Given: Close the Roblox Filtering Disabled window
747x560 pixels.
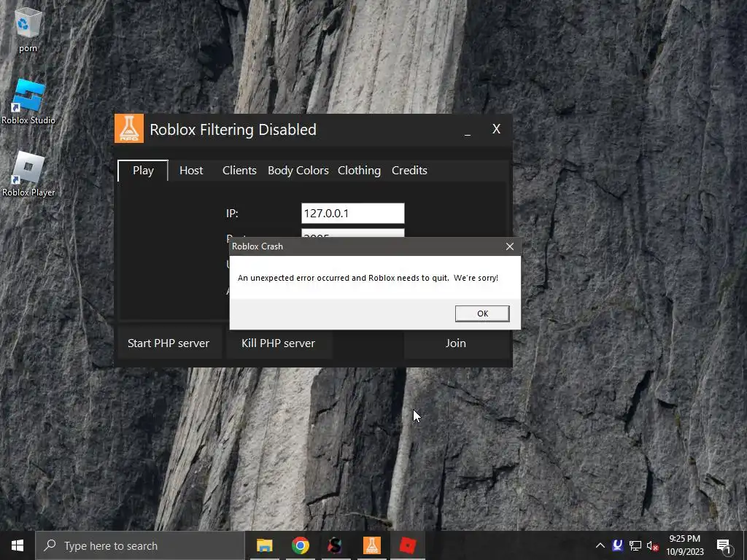Looking at the screenshot, I should pos(496,129).
